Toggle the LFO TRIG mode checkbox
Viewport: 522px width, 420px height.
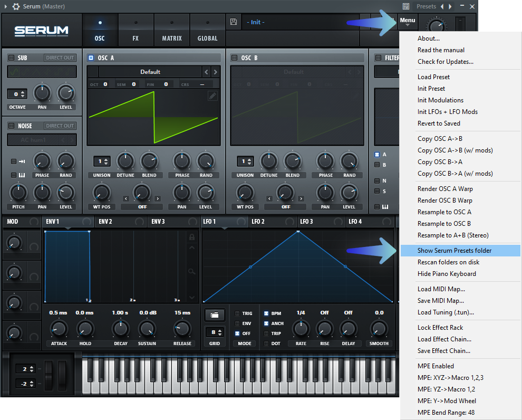tap(237, 313)
